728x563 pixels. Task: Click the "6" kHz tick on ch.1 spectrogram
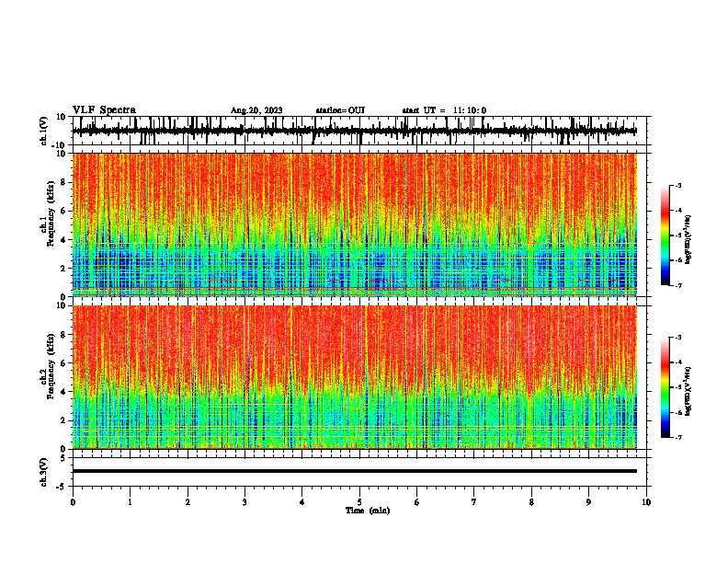click(x=63, y=212)
